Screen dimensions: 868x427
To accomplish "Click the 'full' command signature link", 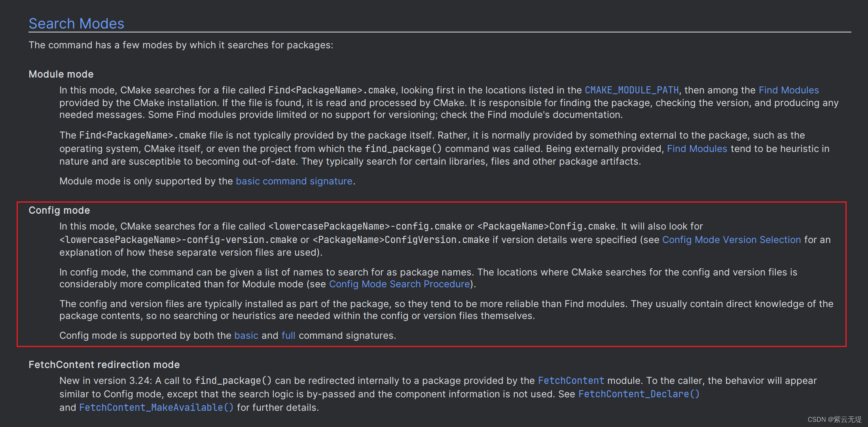I will click(x=288, y=336).
